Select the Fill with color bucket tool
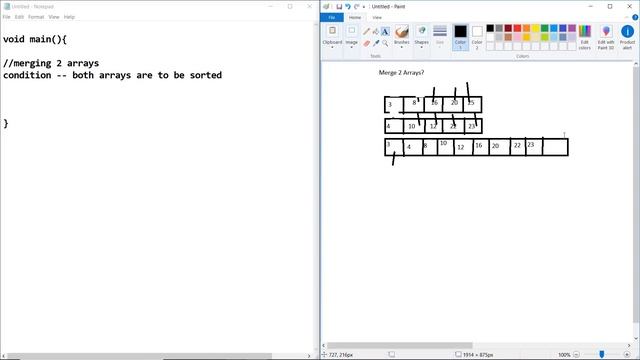Image resolution: width=640 pixels, height=360 pixels. [376, 31]
